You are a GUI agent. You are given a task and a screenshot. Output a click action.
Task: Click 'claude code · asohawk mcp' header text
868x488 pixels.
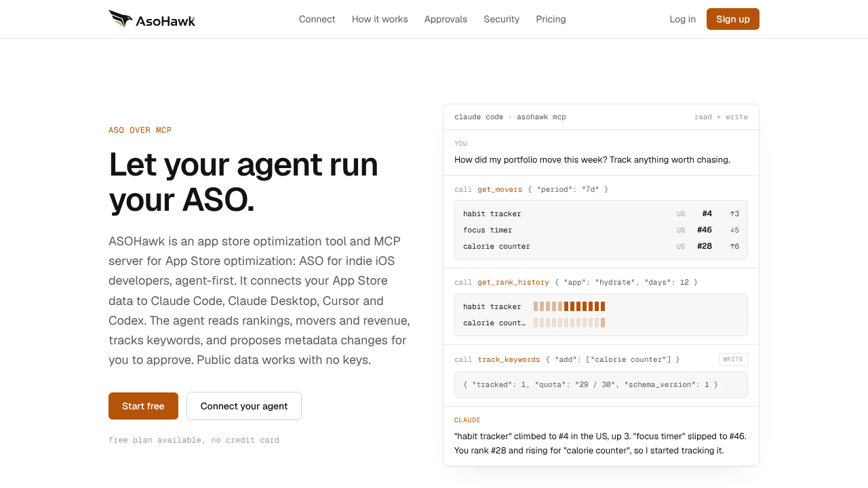click(510, 117)
